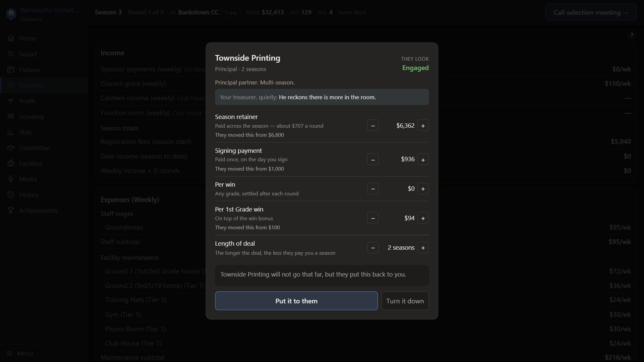
Task: Go to Fixtures calendar icon
Action: coord(11,69)
